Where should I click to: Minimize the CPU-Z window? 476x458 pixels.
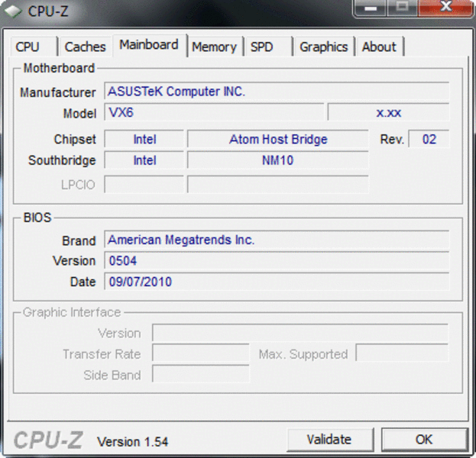click(x=371, y=8)
